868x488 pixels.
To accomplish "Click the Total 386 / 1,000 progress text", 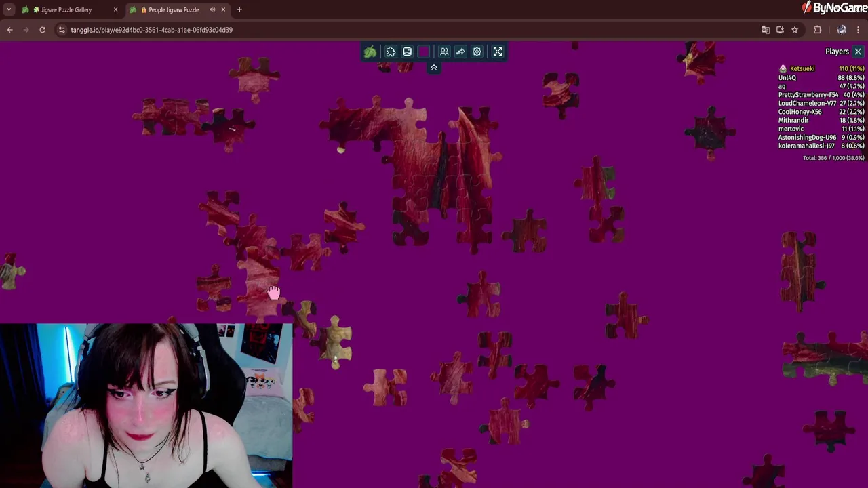I will coord(833,158).
